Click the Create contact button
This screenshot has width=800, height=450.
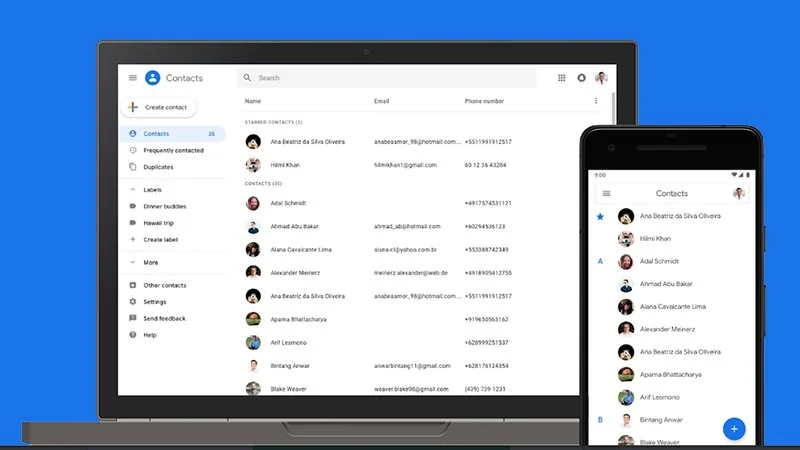pyautogui.click(x=159, y=107)
